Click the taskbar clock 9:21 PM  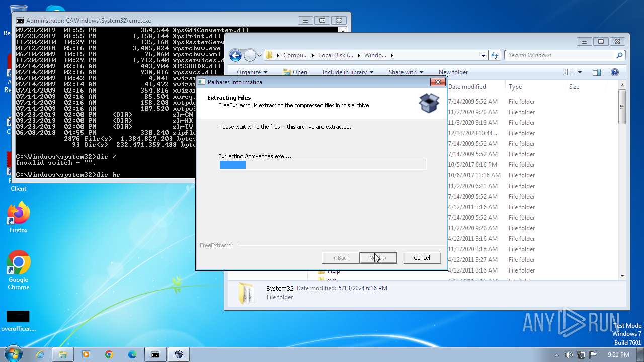(x=618, y=355)
